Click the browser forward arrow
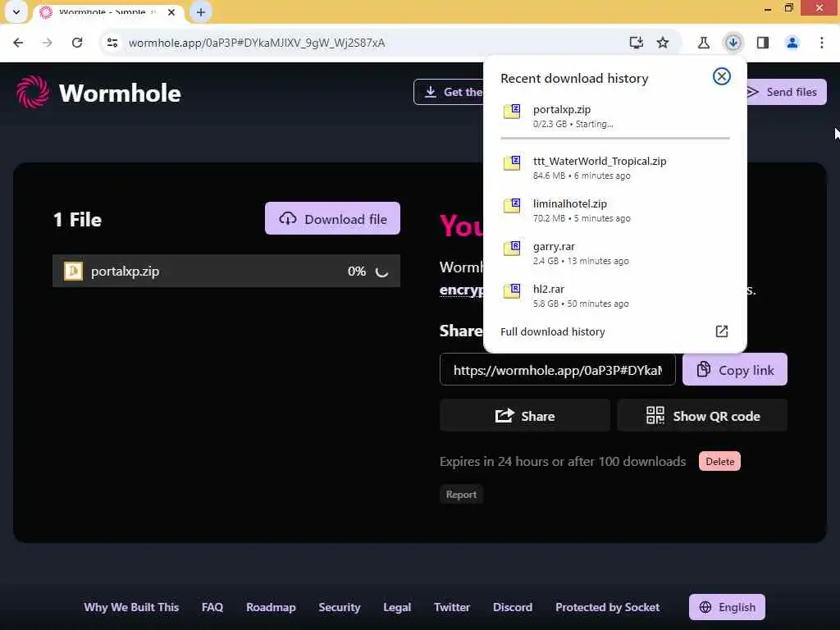840x630 pixels. point(47,43)
